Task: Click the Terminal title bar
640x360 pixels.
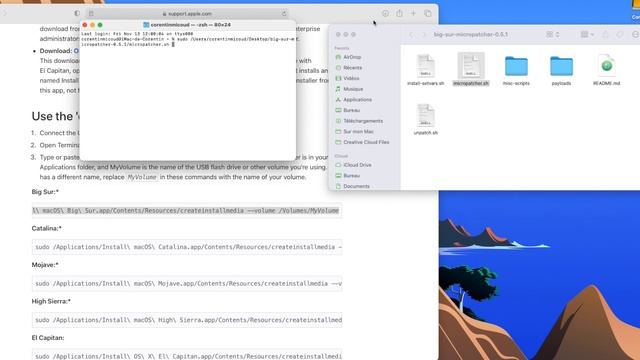Action: (x=187, y=24)
